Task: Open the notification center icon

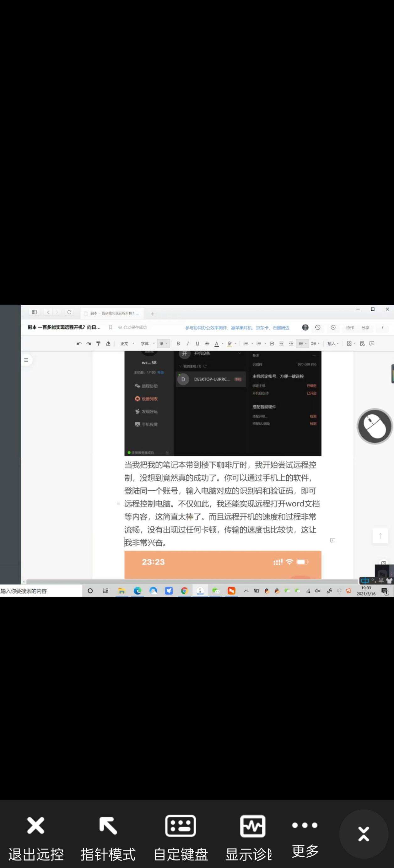Action: click(x=385, y=591)
